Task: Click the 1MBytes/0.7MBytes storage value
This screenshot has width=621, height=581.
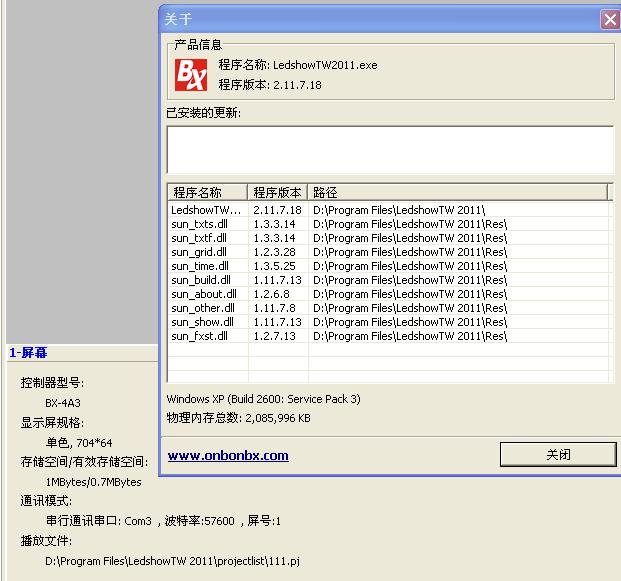Action: 93,482
